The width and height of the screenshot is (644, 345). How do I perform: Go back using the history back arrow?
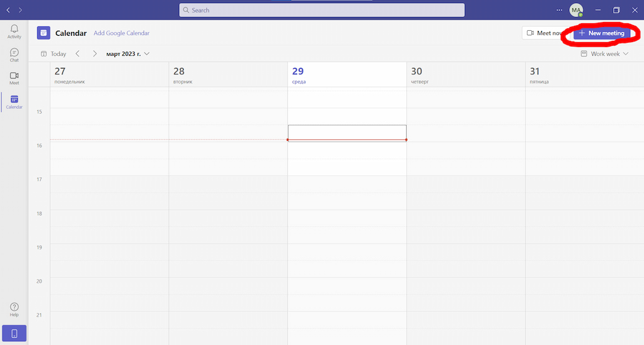tap(8, 10)
